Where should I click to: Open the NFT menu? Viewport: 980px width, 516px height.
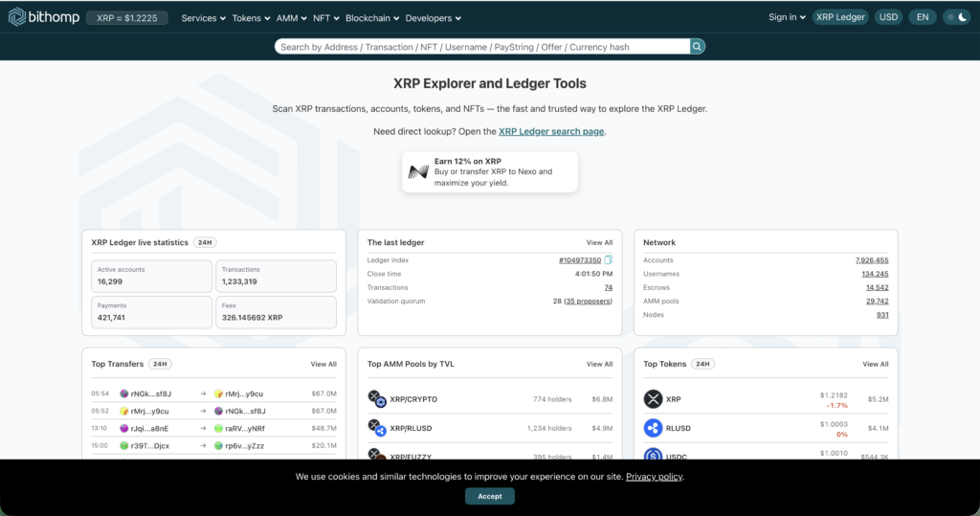(x=325, y=18)
